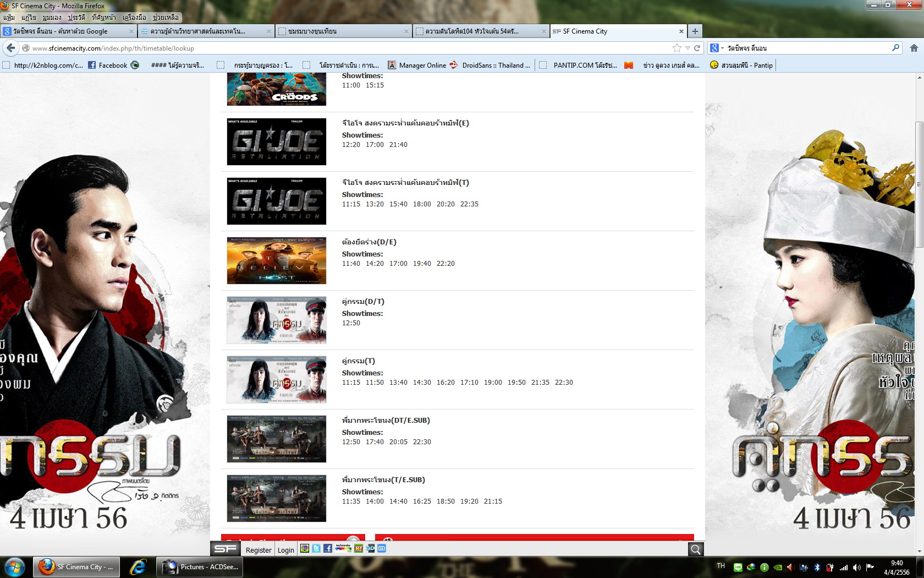Open the search magnifier in the SF bottom toolbar
This screenshot has height=578, width=924.
[x=696, y=549]
